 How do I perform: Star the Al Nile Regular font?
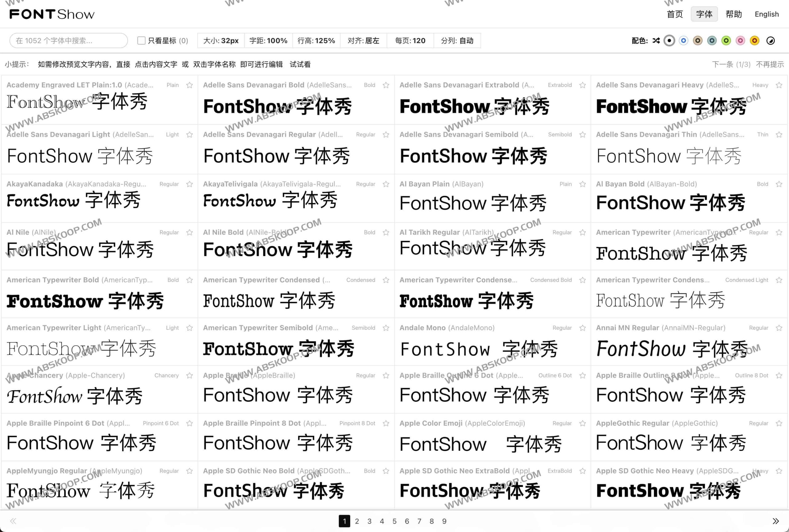[190, 232]
